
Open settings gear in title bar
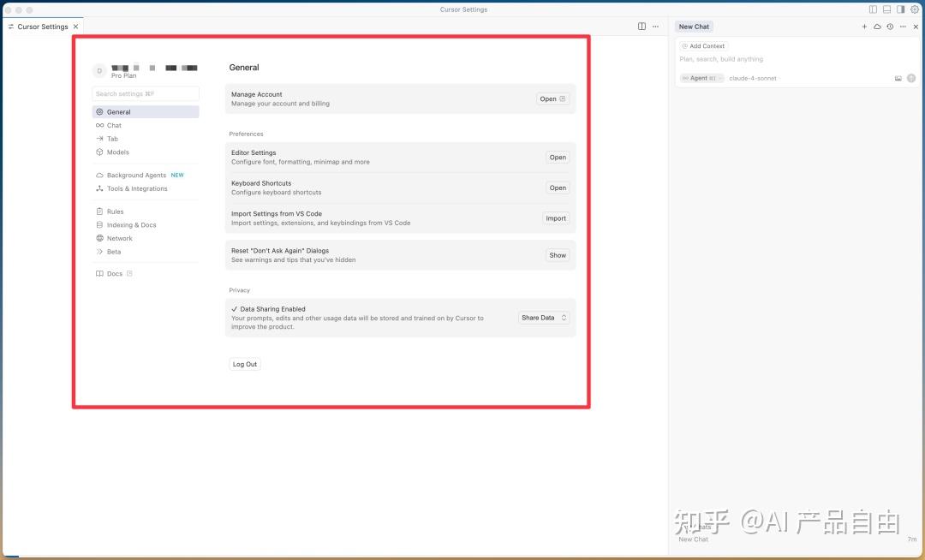tap(915, 9)
